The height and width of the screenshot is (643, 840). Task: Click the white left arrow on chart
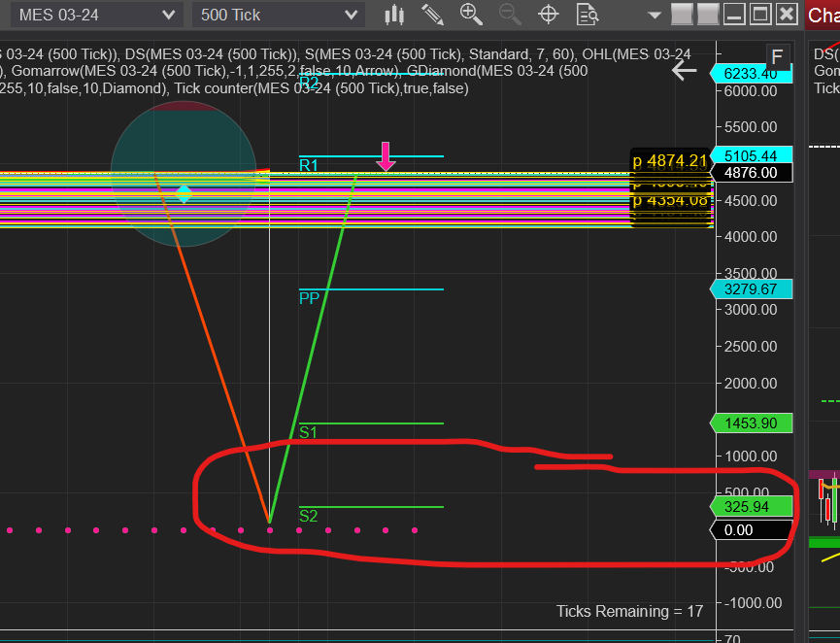(x=684, y=70)
